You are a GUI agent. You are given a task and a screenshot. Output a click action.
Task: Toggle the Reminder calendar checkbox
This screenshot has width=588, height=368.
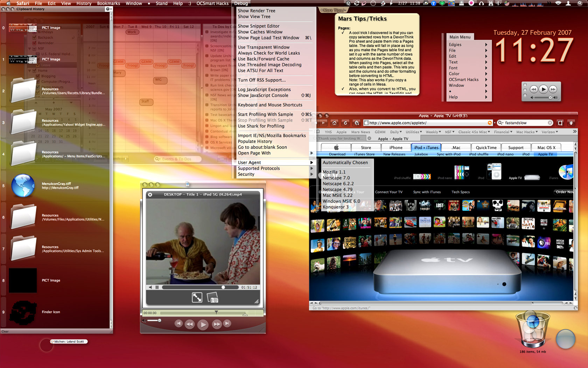(x=34, y=43)
